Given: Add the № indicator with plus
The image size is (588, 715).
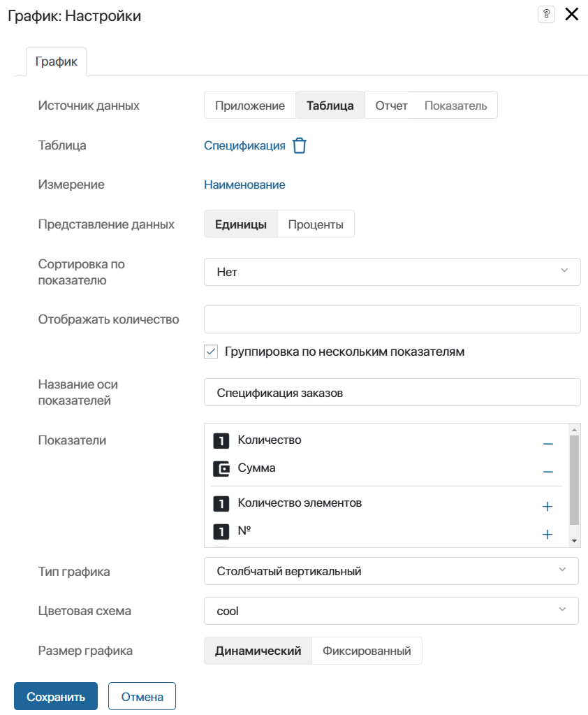Looking at the screenshot, I should [x=547, y=534].
